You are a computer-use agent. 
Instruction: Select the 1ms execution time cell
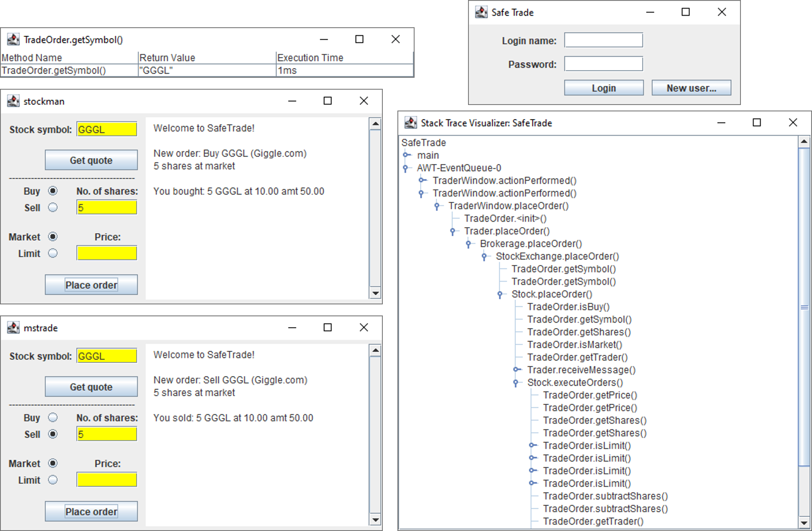344,70
